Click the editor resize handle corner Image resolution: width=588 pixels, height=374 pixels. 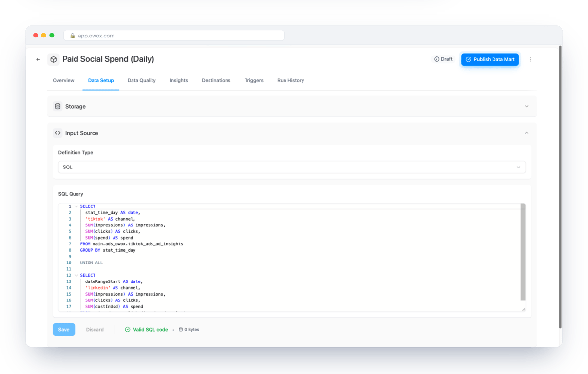[x=524, y=309]
